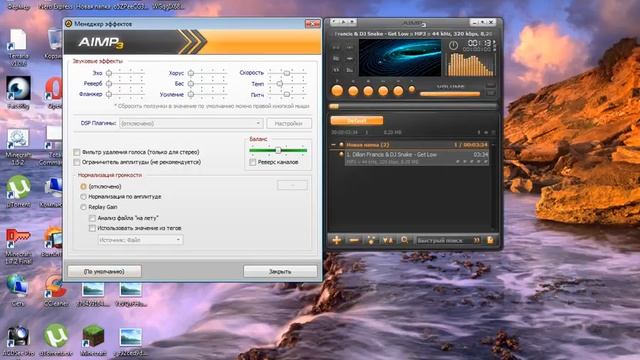
Task: Click the orange Volume bar in AIMP player
Action: (450, 94)
